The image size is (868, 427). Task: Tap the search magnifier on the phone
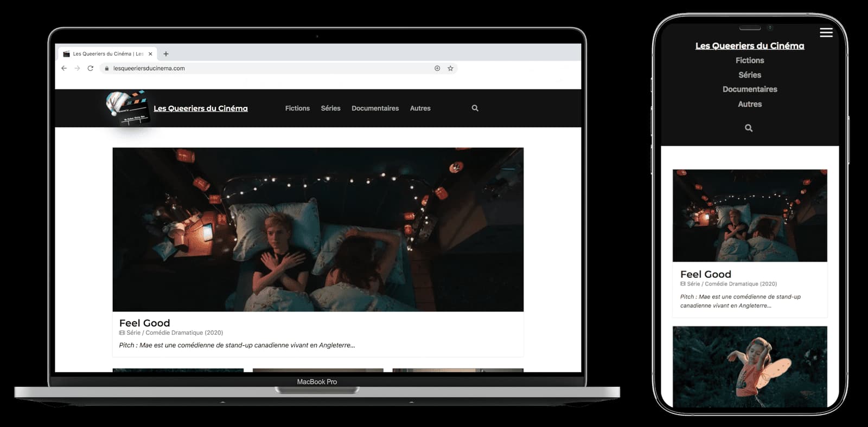click(x=749, y=128)
